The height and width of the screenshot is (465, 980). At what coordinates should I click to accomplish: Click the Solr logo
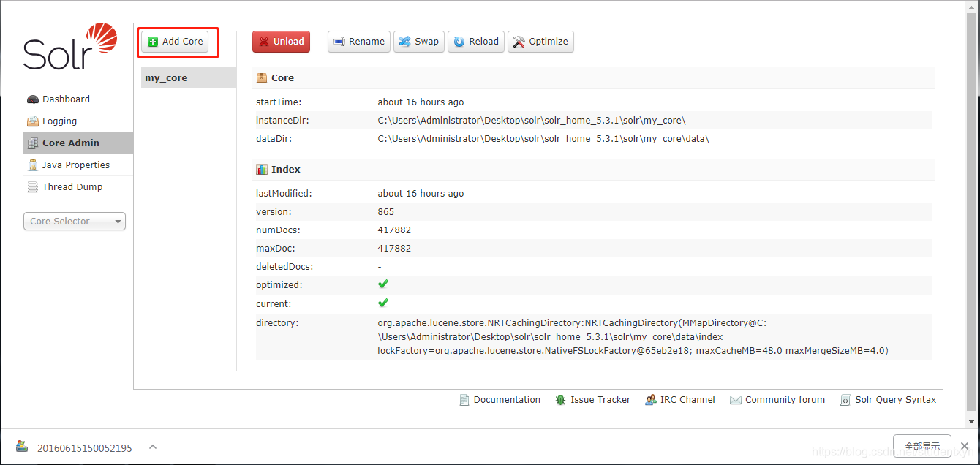point(70,47)
